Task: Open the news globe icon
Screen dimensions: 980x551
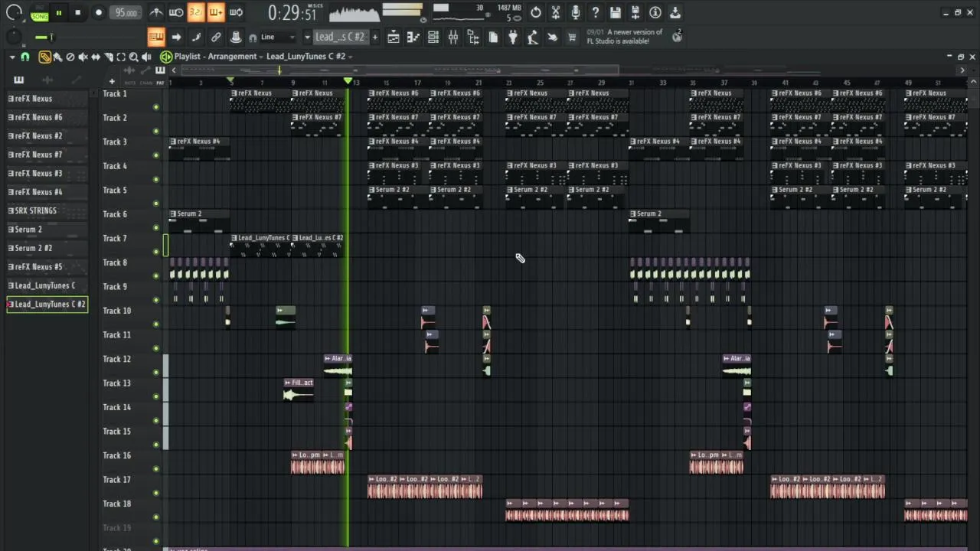Action: [x=678, y=37]
